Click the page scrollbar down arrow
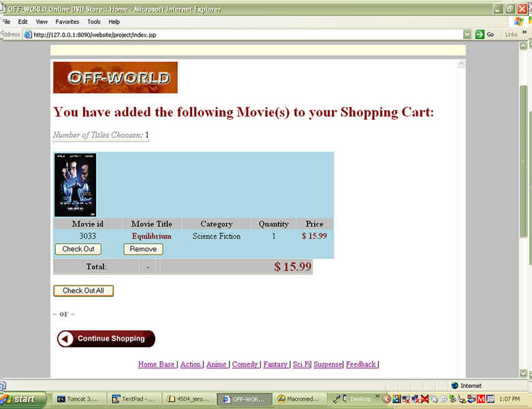 click(523, 374)
